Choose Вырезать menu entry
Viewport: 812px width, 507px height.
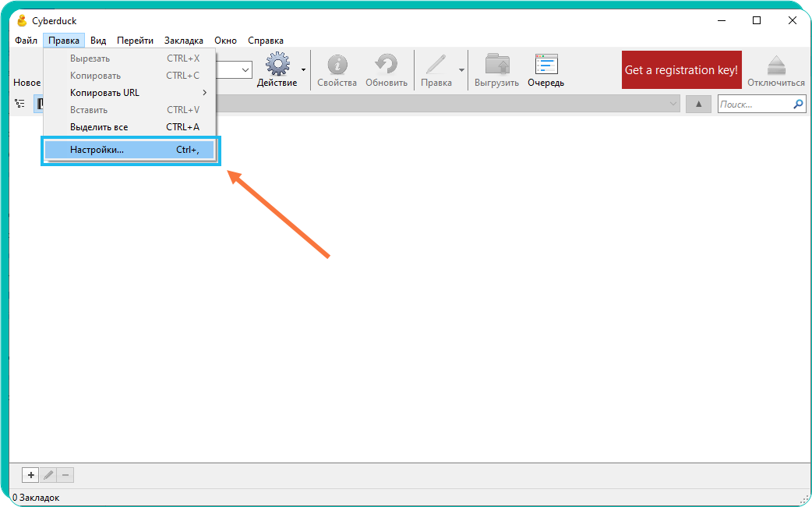pos(129,58)
